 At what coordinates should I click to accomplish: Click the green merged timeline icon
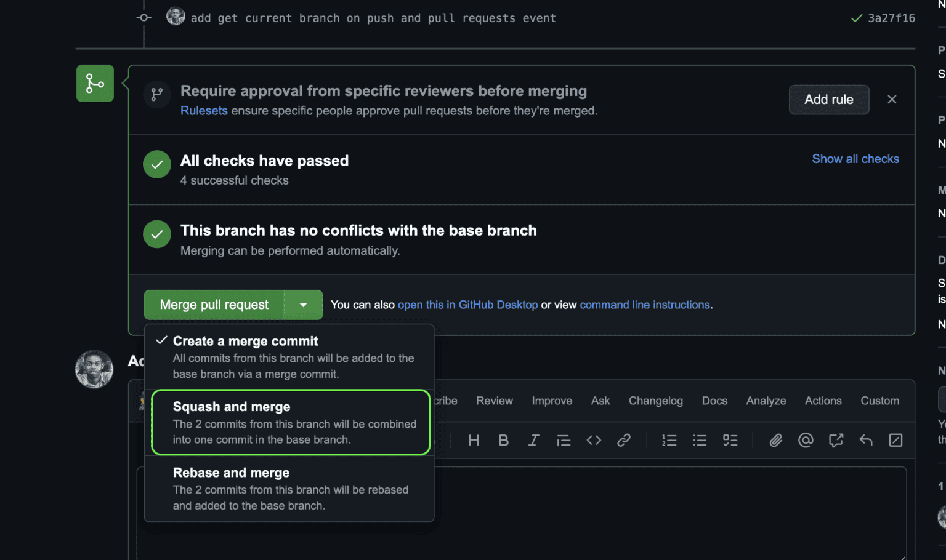pyautogui.click(x=94, y=83)
